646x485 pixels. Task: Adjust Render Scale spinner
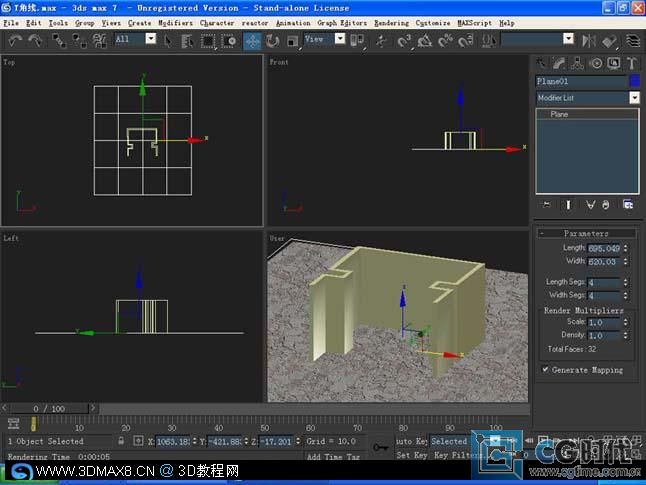click(626, 322)
